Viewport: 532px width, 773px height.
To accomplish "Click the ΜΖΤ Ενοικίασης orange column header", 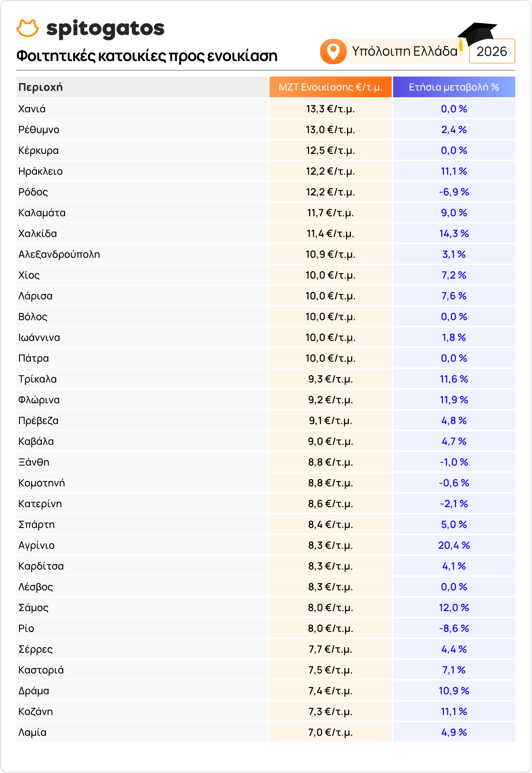I will click(330, 87).
